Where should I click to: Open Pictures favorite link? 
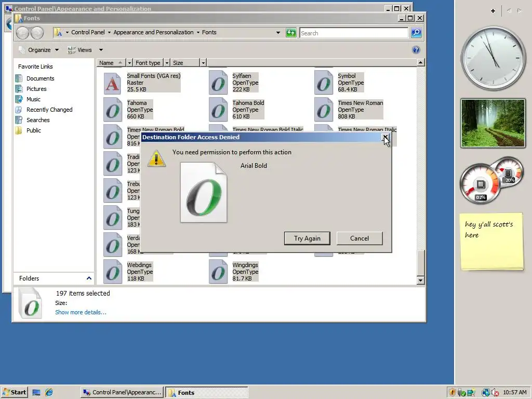pyautogui.click(x=36, y=89)
